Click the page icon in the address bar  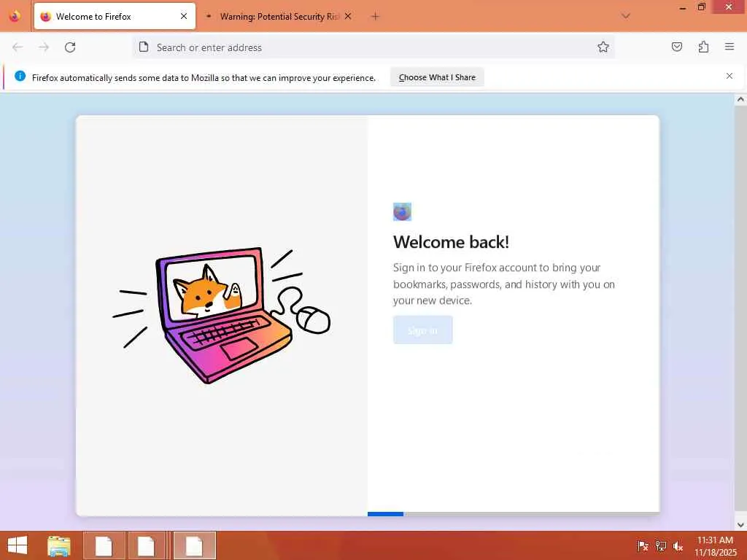(144, 47)
